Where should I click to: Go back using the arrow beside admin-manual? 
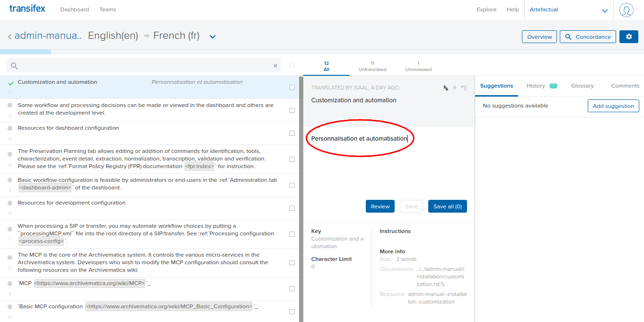point(9,36)
